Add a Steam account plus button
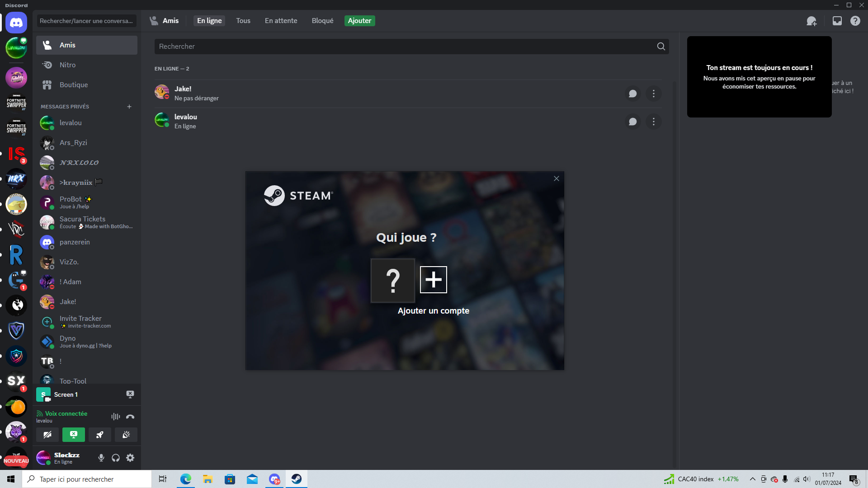 coord(434,280)
